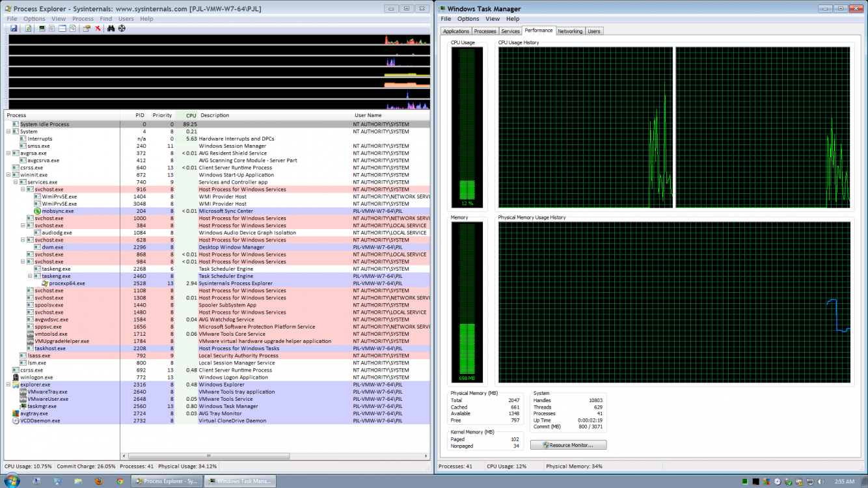Select the spoolsv.exe process row
Image resolution: width=868 pixels, height=488 pixels.
[x=217, y=305]
